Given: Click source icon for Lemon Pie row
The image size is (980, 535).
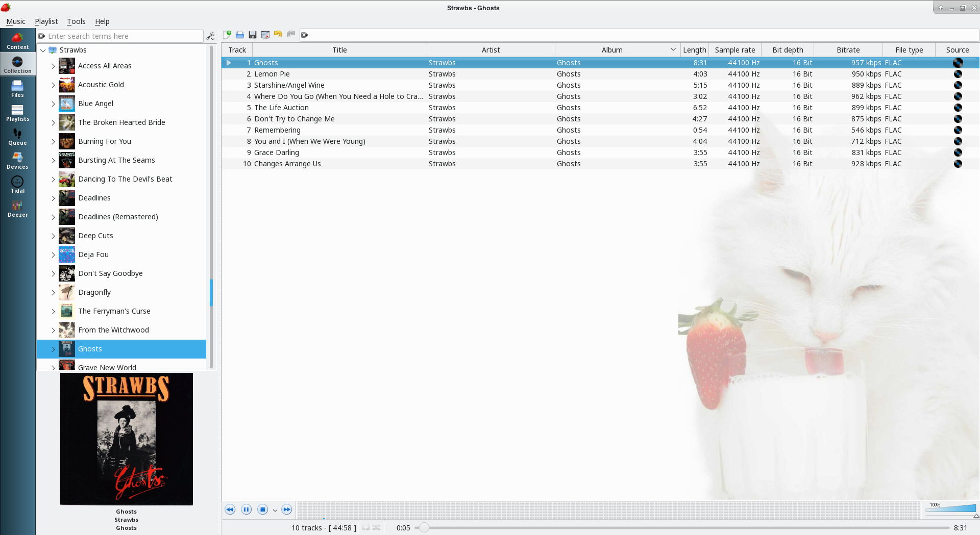Looking at the screenshot, I should [x=958, y=74].
